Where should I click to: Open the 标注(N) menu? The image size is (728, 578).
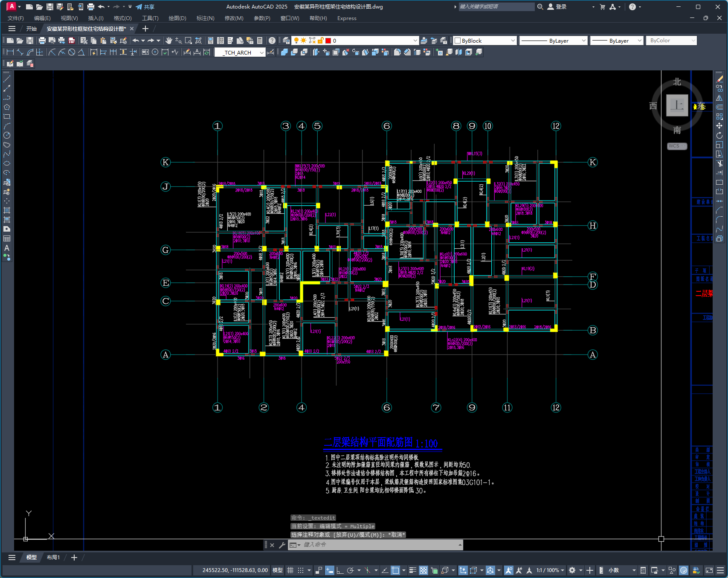click(205, 18)
